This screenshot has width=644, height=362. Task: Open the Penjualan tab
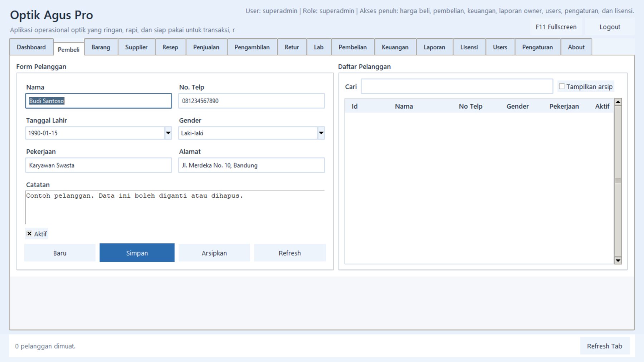coord(206,47)
